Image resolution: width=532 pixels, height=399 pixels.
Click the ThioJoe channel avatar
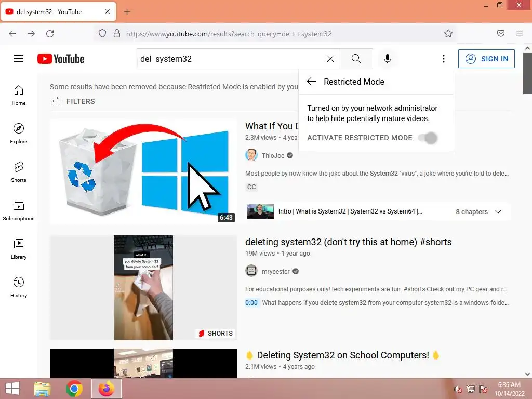[x=251, y=155]
